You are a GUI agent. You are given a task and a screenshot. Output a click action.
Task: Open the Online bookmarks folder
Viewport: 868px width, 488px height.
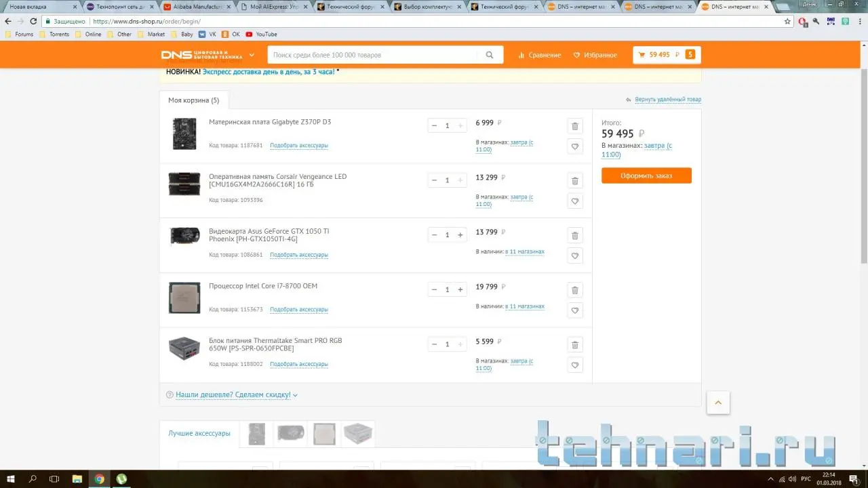click(88, 34)
